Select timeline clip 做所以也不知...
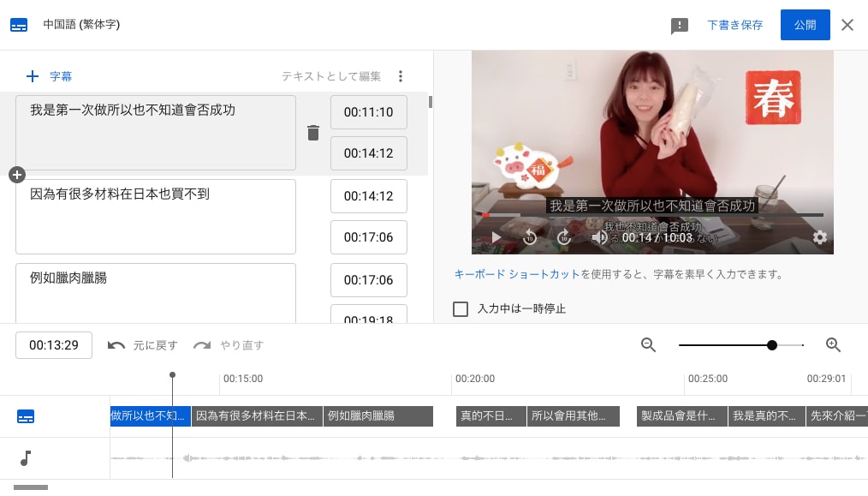 [x=151, y=416]
